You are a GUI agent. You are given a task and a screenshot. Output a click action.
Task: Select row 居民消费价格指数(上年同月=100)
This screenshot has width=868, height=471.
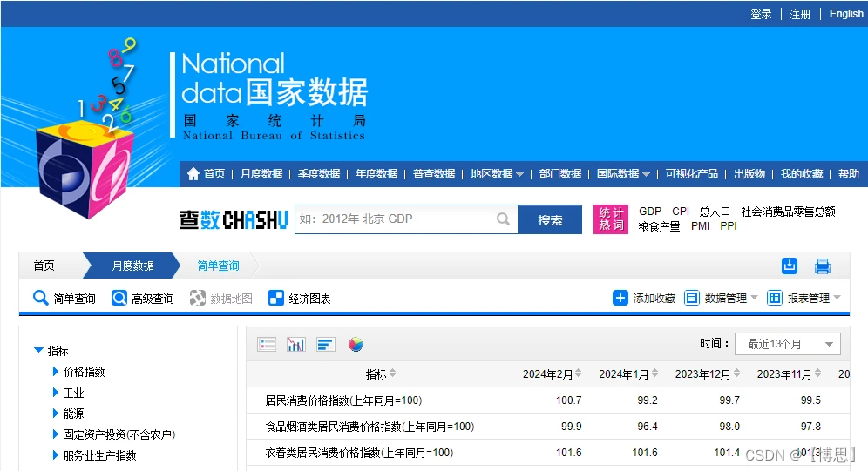click(x=548, y=400)
